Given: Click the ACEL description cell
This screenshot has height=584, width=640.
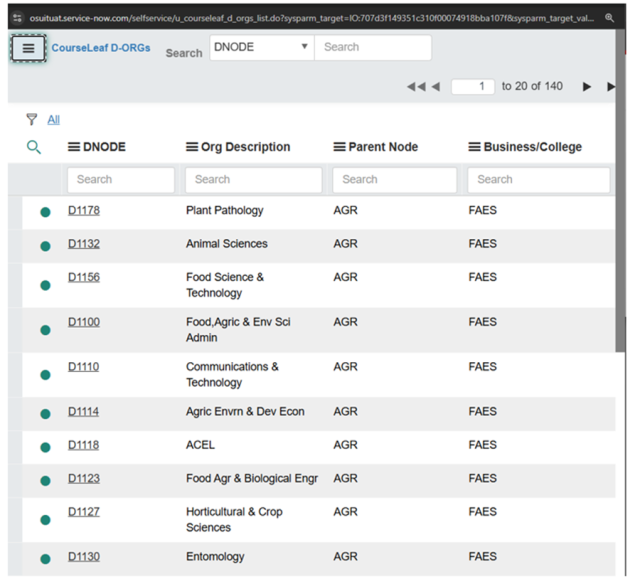Looking at the screenshot, I should click(200, 445).
